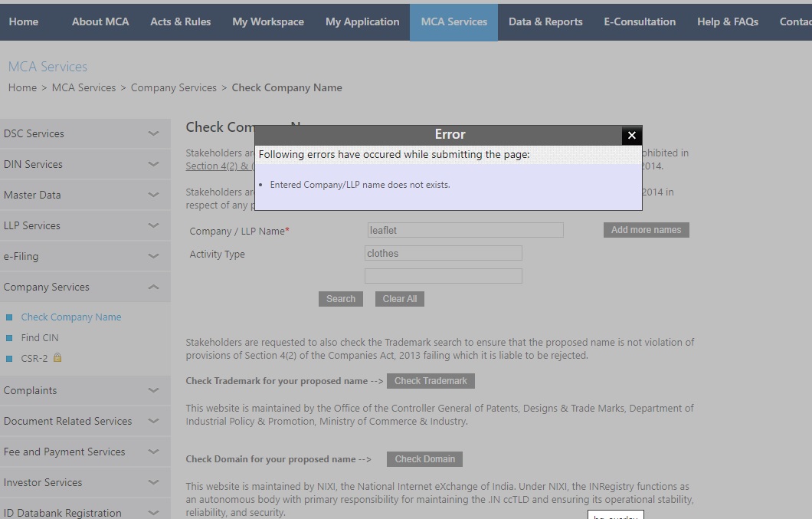The height and width of the screenshot is (519, 812).
Task: Go to MCA Services breadcrumb link
Action: 84,87
